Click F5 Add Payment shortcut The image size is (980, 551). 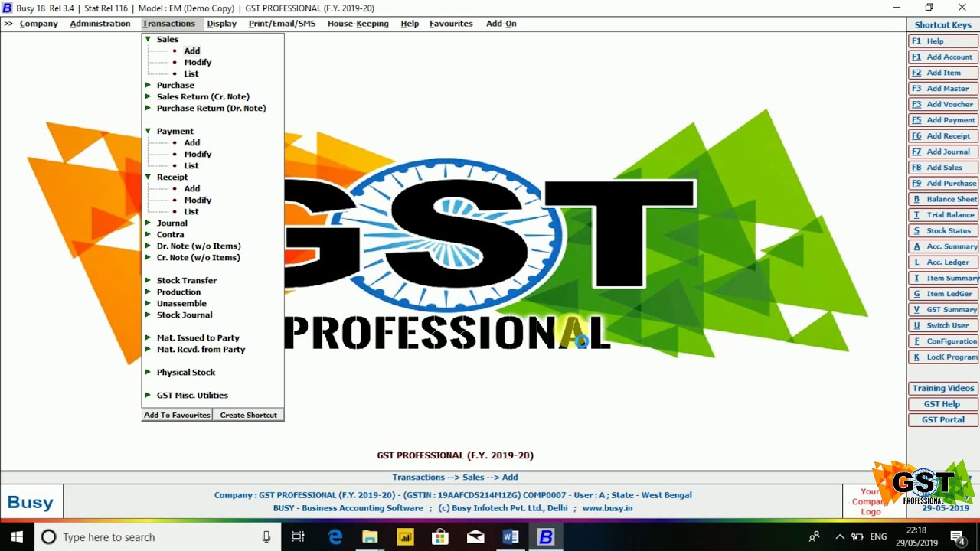tap(942, 120)
